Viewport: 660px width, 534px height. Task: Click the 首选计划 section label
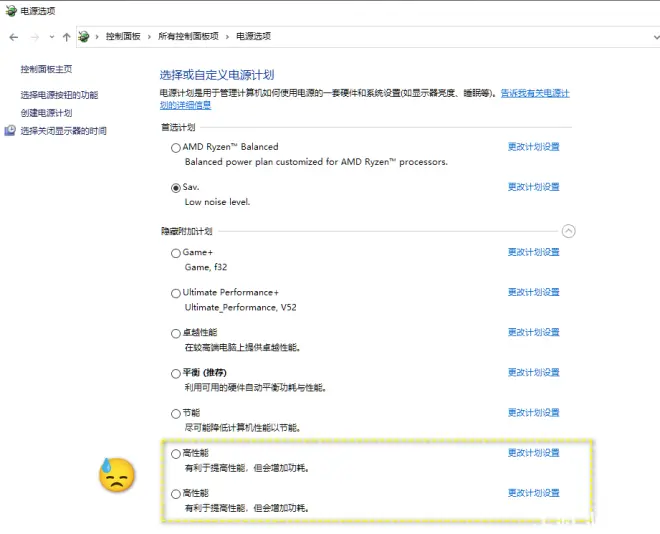click(178, 128)
